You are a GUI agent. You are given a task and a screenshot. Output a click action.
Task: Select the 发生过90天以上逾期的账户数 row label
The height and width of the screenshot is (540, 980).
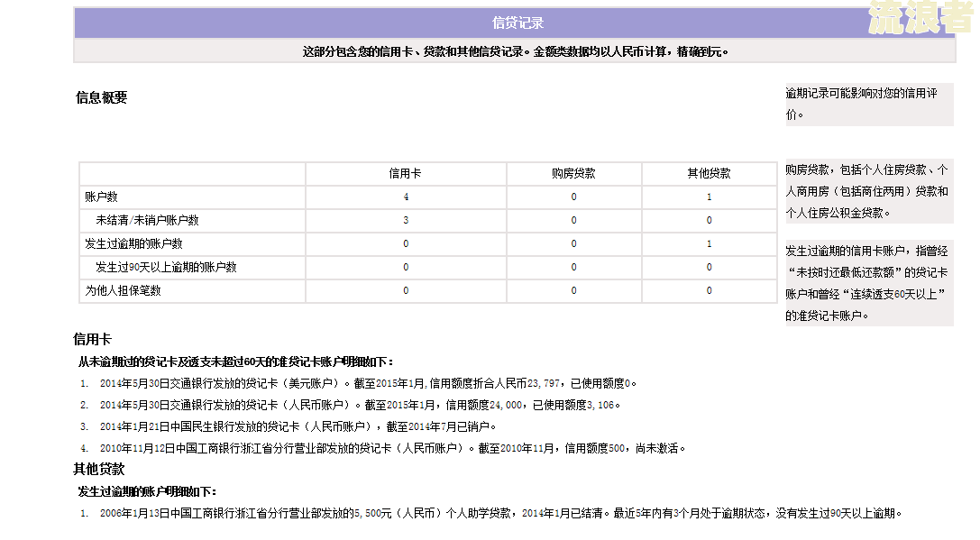pyautogui.click(x=166, y=268)
